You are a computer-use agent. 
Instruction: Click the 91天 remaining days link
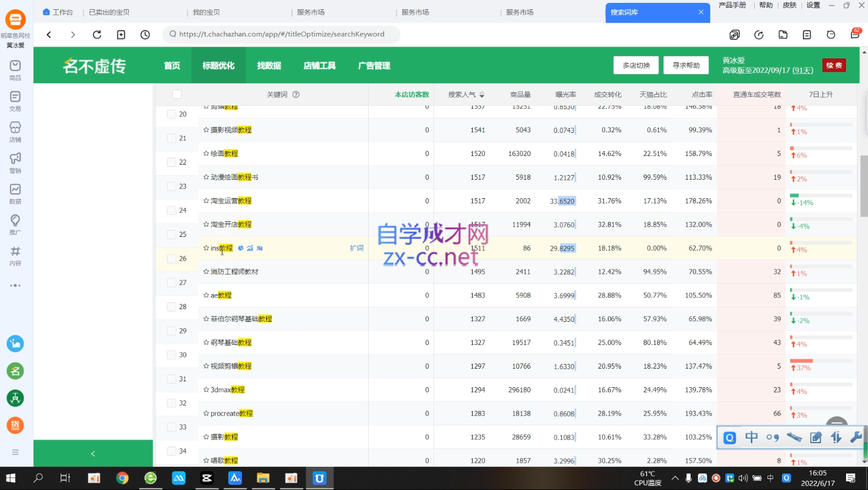pos(803,70)
